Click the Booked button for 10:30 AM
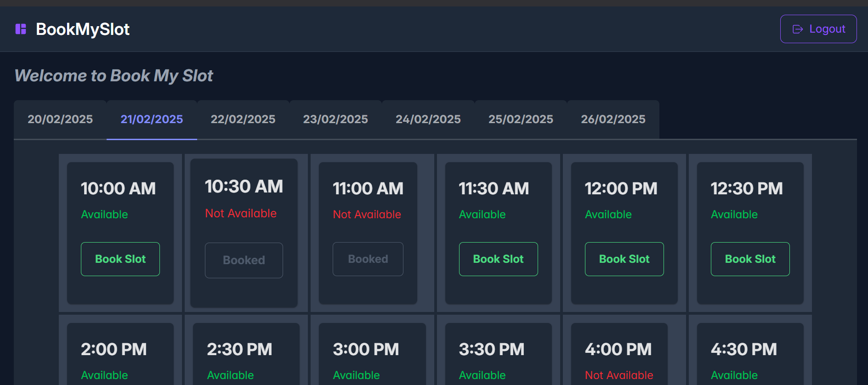The height and width of the screenshot is (385, 868). [x=244, y=260]
